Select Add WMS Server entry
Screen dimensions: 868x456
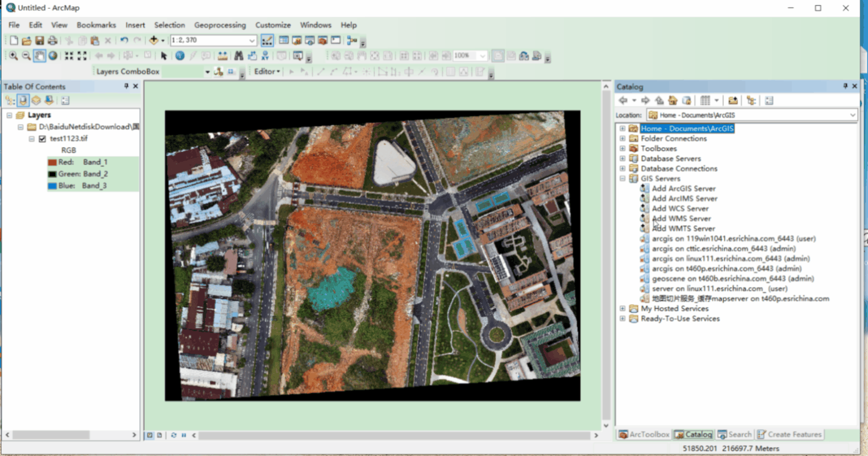click(x=681, y=219)
